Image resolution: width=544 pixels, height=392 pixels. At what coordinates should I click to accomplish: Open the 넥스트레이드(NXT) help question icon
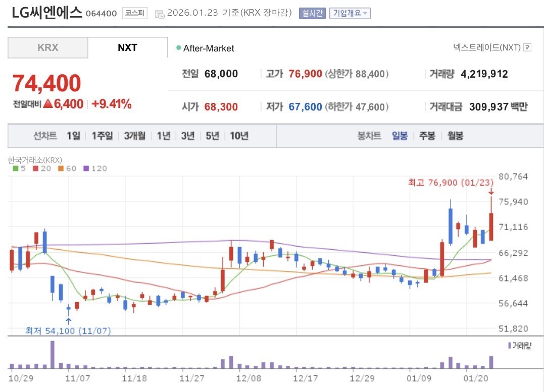[527, 47]
